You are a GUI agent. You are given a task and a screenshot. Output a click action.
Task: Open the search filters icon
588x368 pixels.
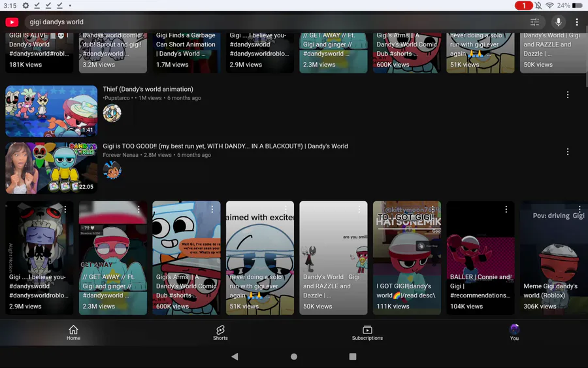point(534,22)
